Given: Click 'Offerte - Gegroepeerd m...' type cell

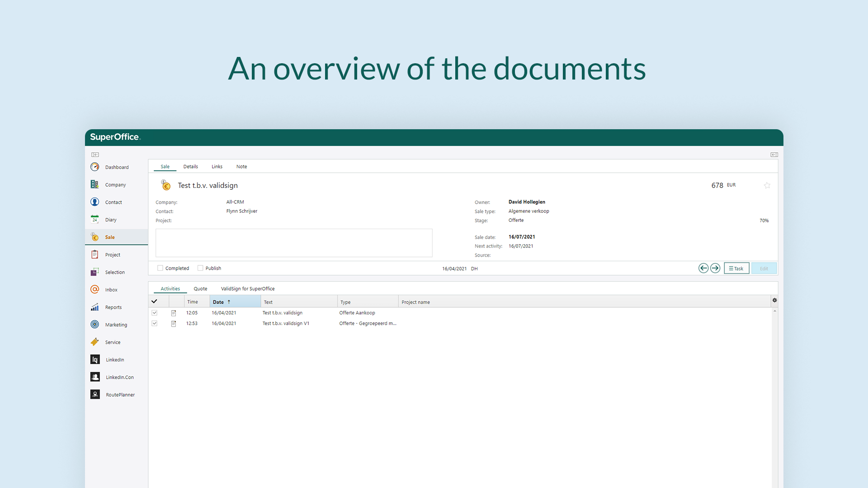Looking at the screenshot, I should pyautogui.click(x=368, y=324).
